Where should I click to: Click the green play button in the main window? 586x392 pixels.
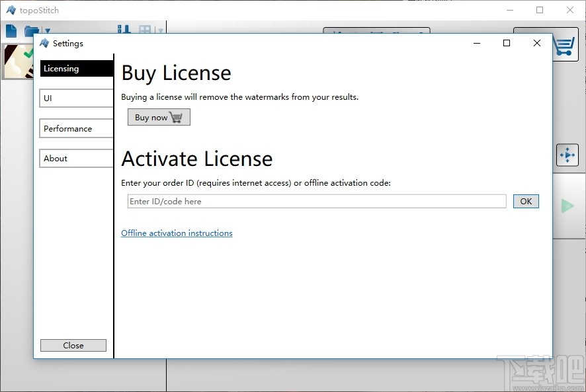coord(567,206)
